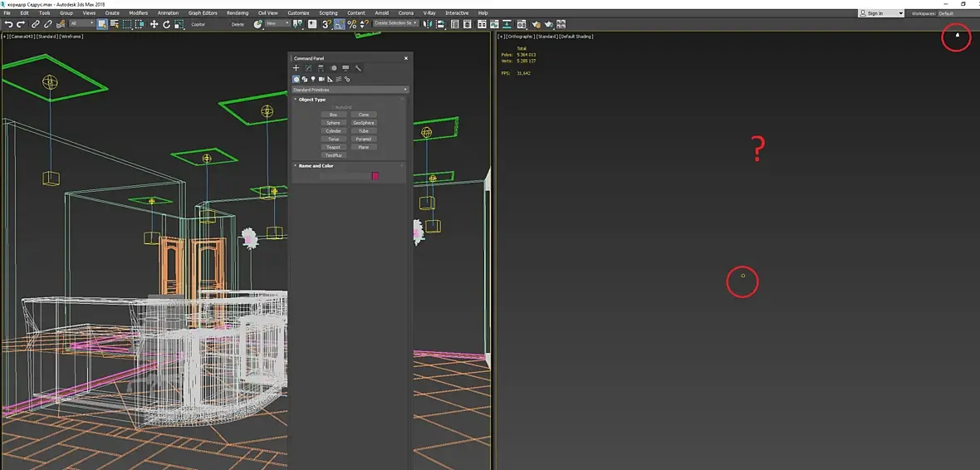980x470 pixels.
Task: Click the GeoSphere primitive button
Action: (x=364, y=123)
